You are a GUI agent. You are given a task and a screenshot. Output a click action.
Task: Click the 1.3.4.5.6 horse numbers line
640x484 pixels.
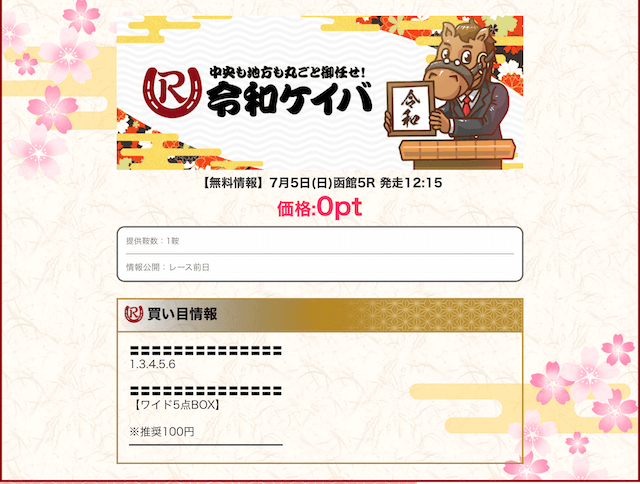pos(152,364)
